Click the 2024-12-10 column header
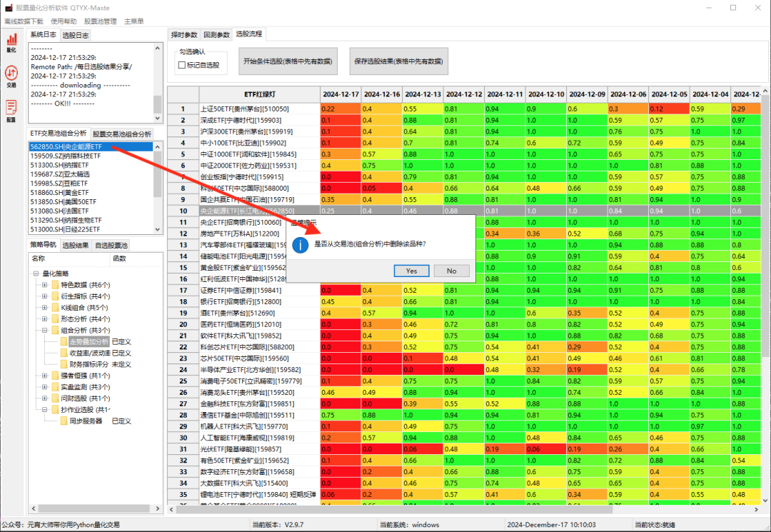The height and width of the screenshot is (532, 771). 546,94
